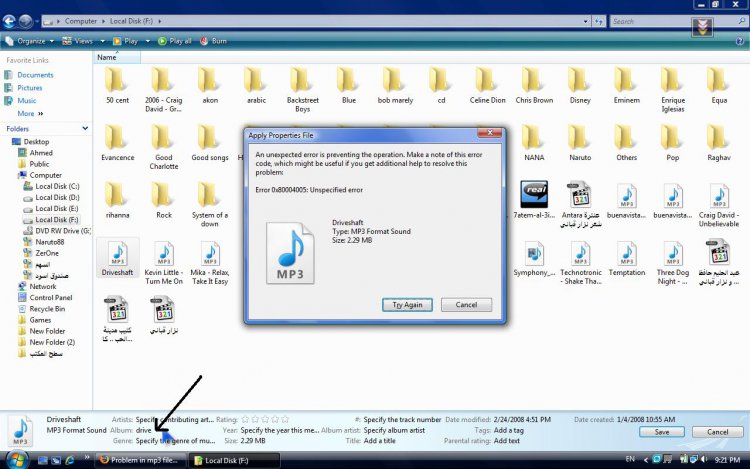
Task: Open the Evancence folder
Action: 117,143
